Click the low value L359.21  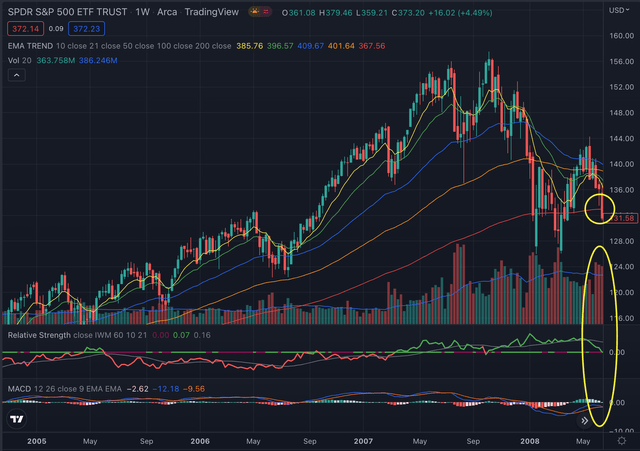pos(371,13)
